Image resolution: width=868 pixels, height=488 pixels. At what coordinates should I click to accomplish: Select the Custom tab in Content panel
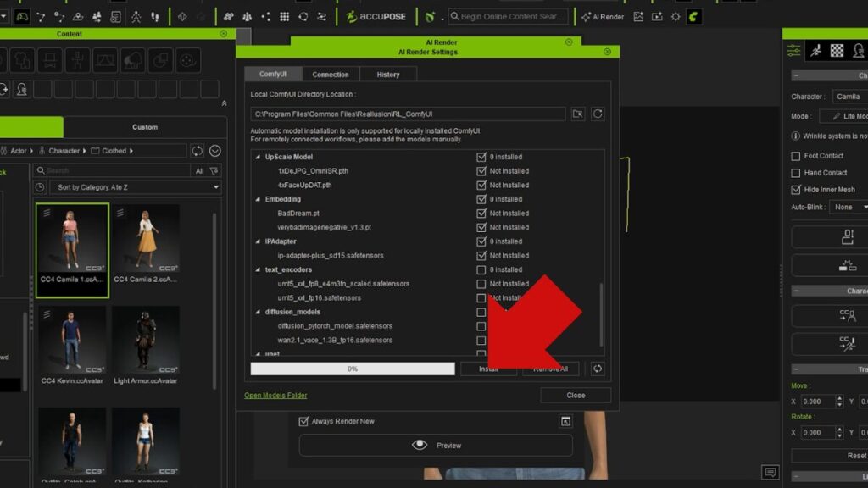[145, 127]
